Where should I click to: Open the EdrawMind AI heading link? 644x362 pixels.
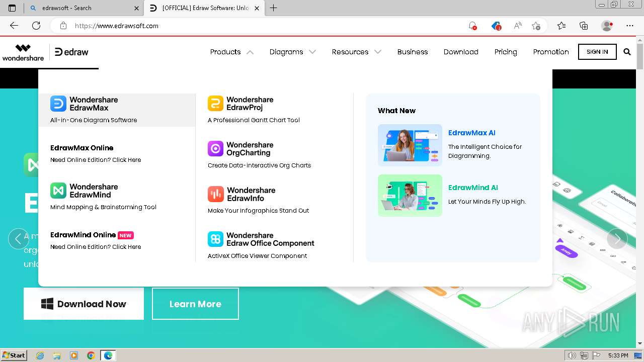[x=473, y=188]
